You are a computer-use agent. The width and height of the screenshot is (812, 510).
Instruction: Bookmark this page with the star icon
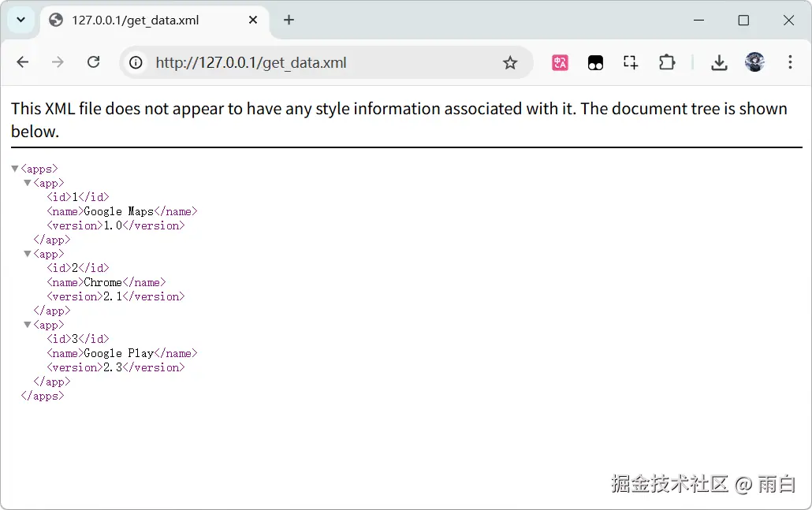510,61
